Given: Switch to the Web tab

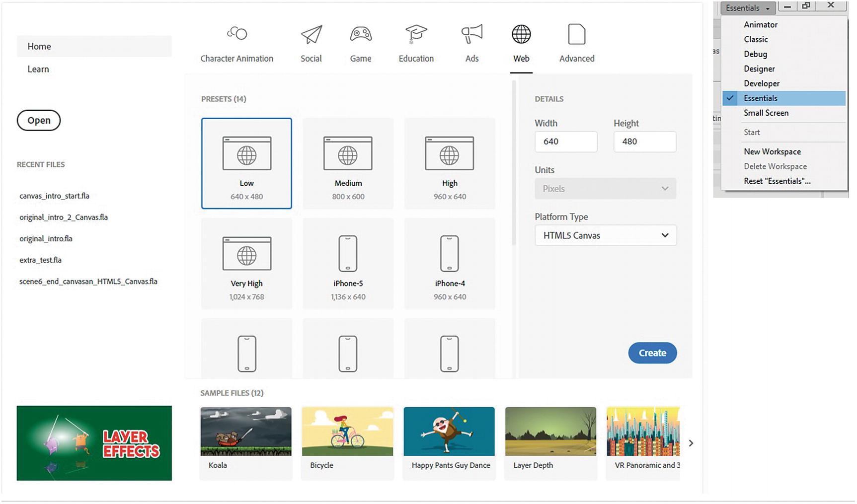Looking at the screenshot, I should (521, 58).
